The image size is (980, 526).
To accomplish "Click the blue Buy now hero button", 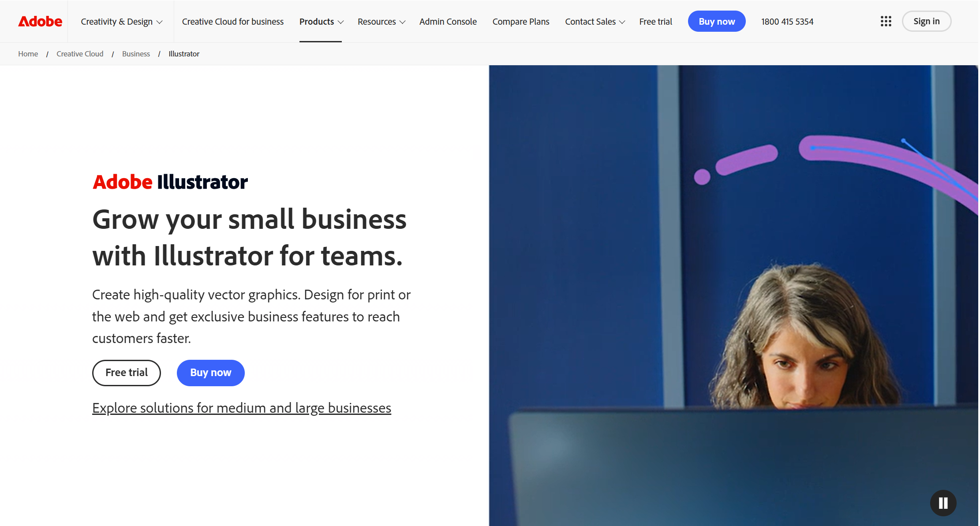I will (x=210, y=373).
